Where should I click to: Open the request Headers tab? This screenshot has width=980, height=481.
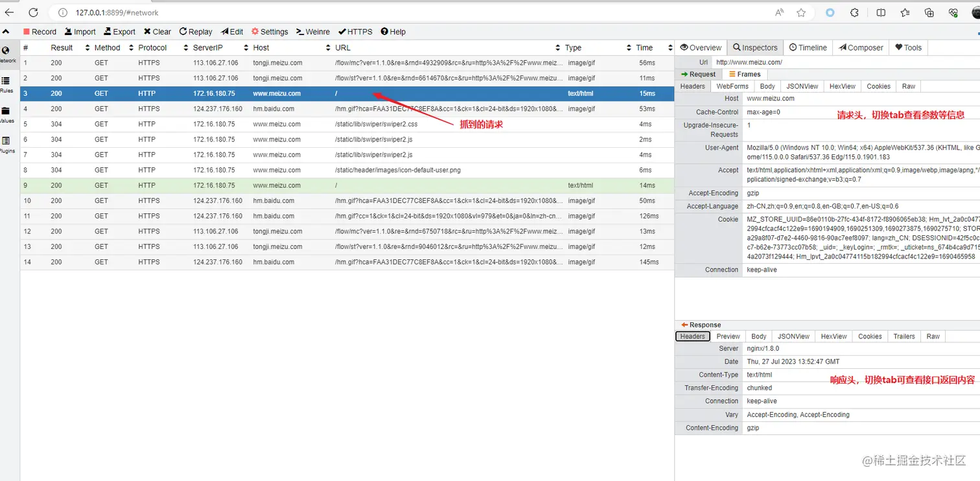692,86
